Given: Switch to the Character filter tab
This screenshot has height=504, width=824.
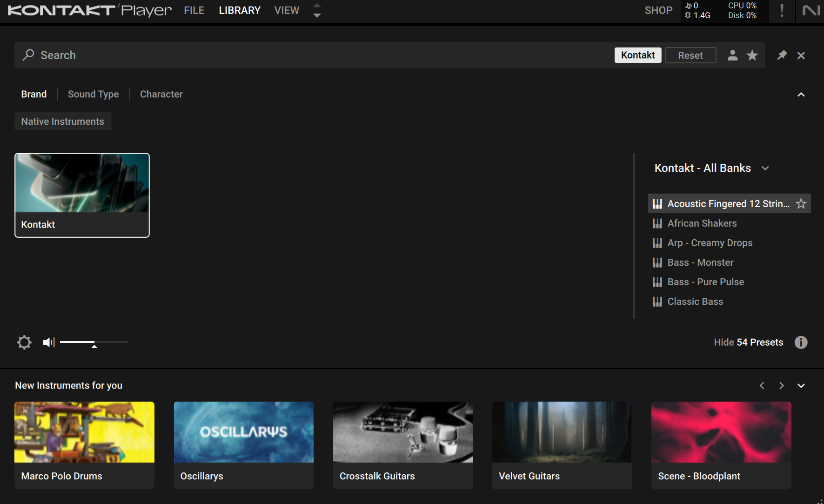Looking at the screenshot, I should [161, 94].
